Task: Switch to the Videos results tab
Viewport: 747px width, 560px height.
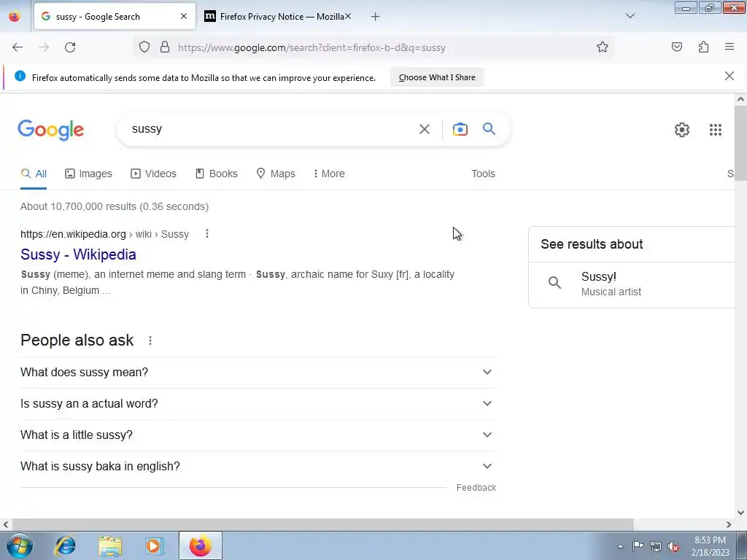Action: coord(153,174)
